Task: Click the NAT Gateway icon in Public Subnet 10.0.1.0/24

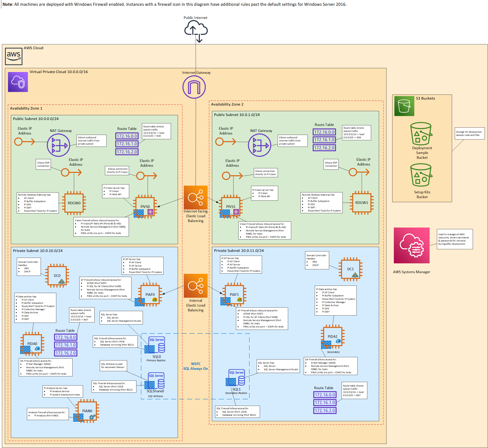Action: coord(260,145)
